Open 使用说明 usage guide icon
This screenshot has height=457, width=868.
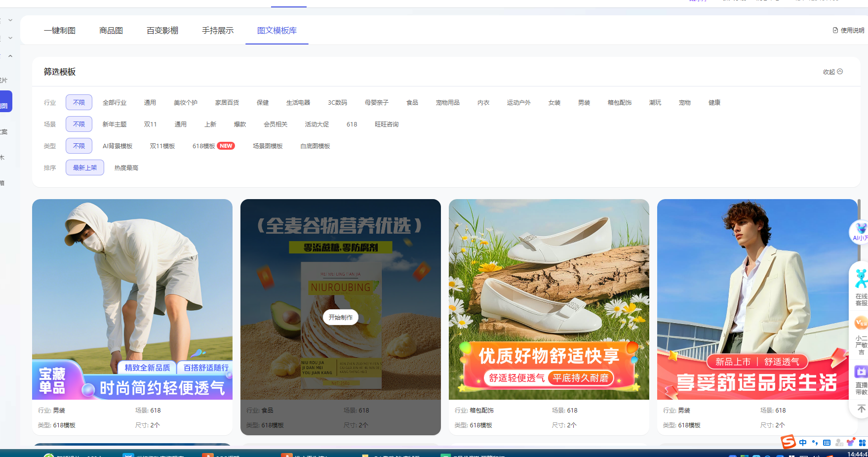(848, 30)
